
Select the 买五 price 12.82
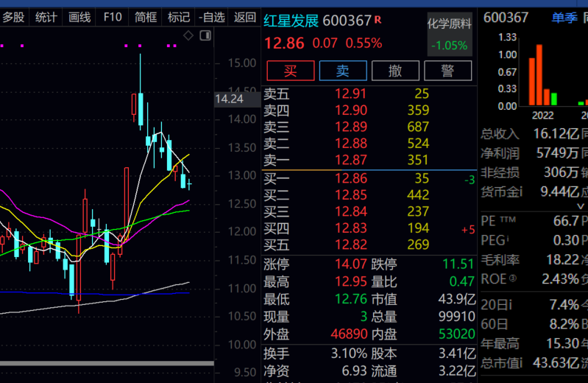(x=350, y=245)
